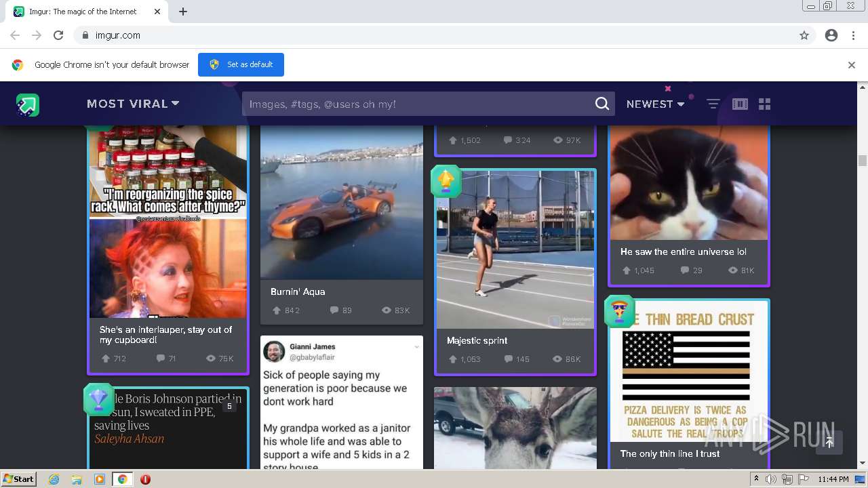The width and height of the screenshot is (868, 488).
Task: Switch to waterfall layout view icon
Action: (740, 104)
